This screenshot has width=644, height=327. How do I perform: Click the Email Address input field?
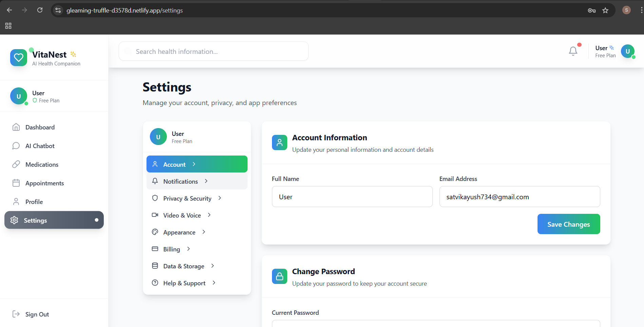pyautogui.click(x=520, y=197)
